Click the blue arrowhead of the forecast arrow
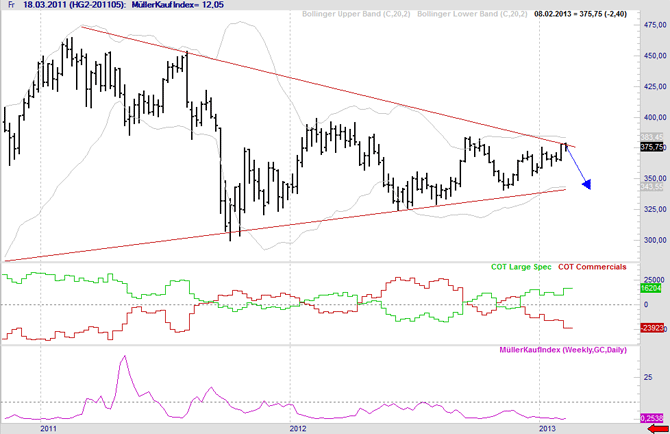This screenshot has width=670, height=434. click(587, 183)
